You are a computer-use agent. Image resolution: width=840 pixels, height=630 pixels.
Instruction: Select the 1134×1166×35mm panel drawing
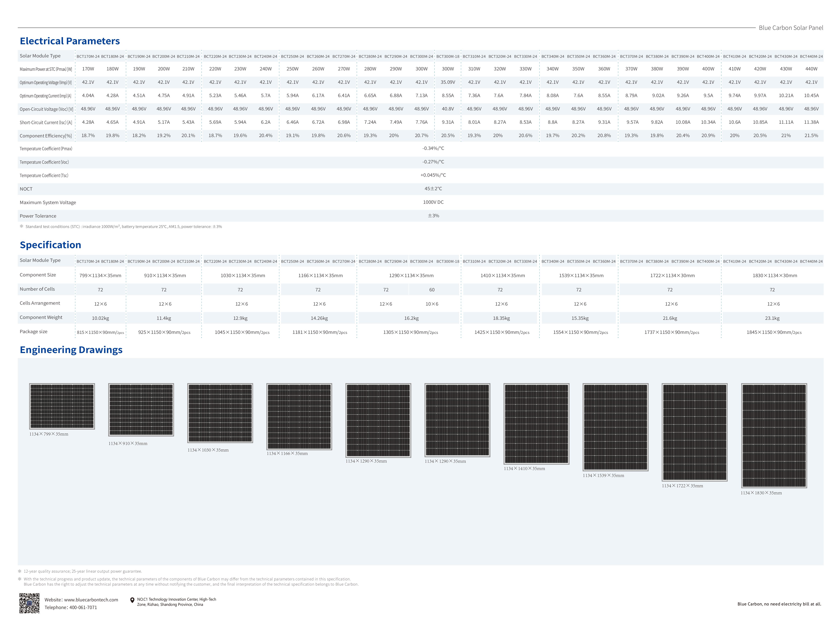click(299, 417)
